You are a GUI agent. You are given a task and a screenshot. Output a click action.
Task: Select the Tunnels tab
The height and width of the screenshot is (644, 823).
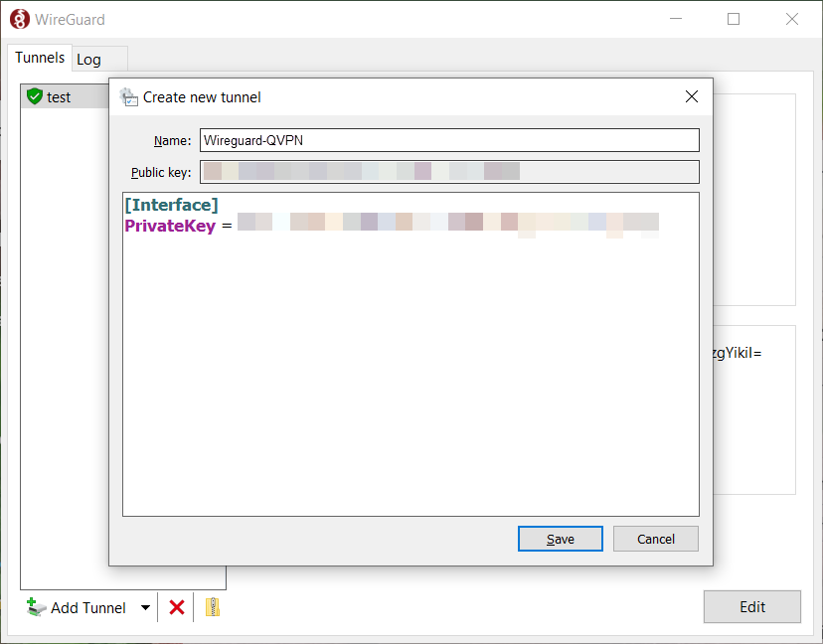point(40,58)
